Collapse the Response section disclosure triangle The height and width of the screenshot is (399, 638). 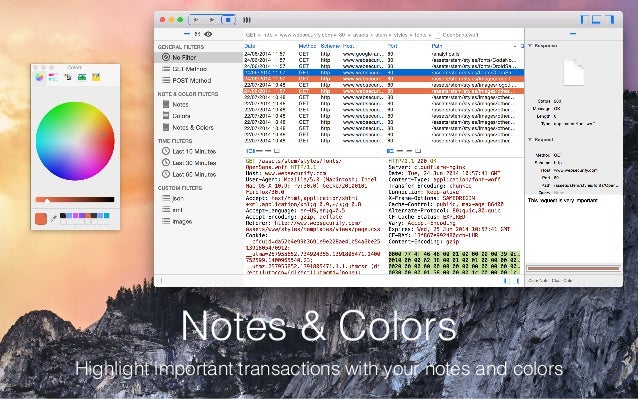click(530, 46)
